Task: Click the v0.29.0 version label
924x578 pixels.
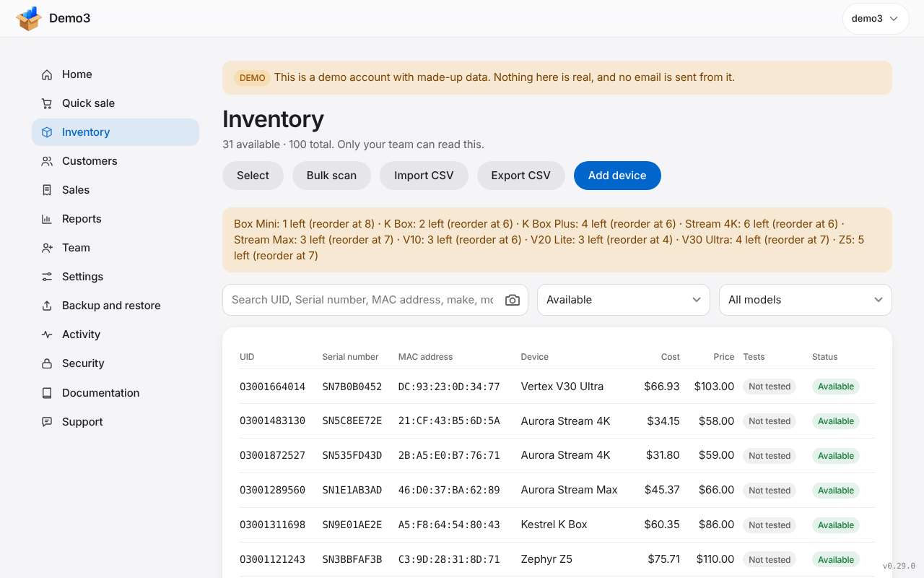Action: pos(899,566)
